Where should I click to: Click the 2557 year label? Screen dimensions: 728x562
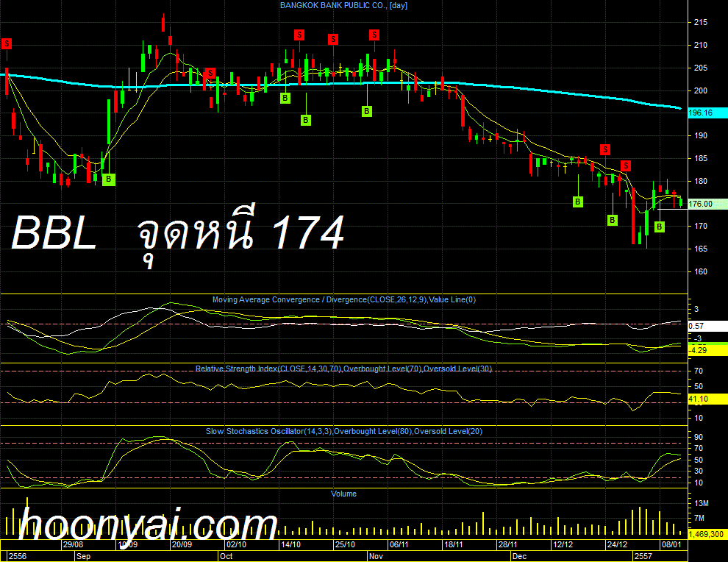click(643, 556)
